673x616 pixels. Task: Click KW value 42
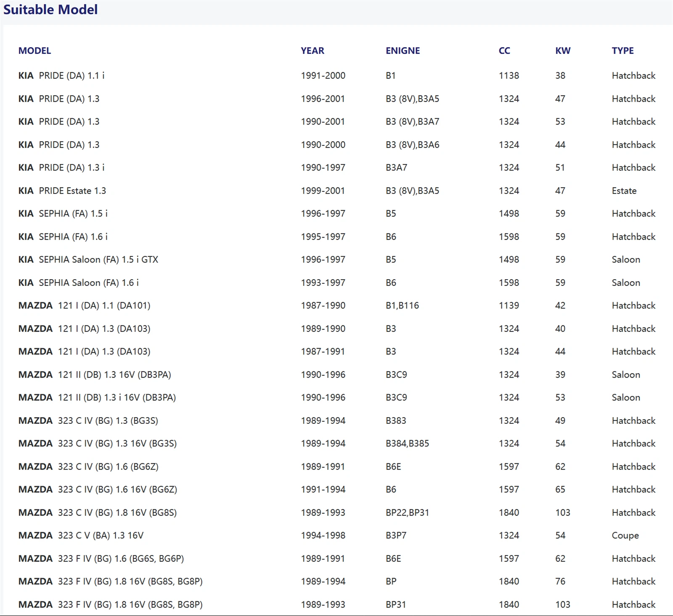[560, 305]
